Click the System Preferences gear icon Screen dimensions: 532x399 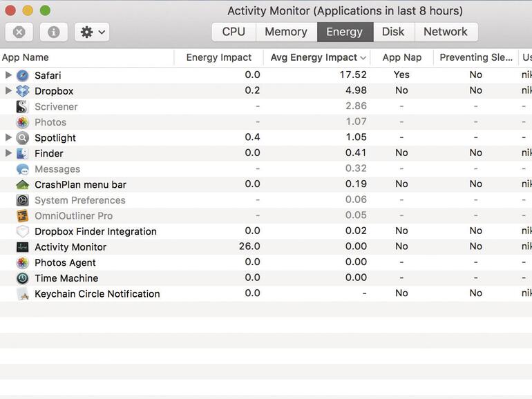point(23,200)
